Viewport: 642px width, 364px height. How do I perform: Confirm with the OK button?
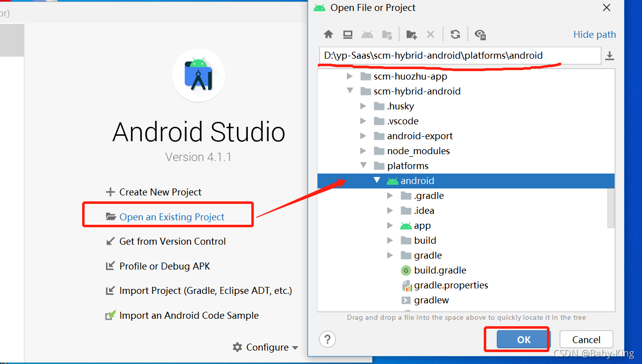[524, 340]
